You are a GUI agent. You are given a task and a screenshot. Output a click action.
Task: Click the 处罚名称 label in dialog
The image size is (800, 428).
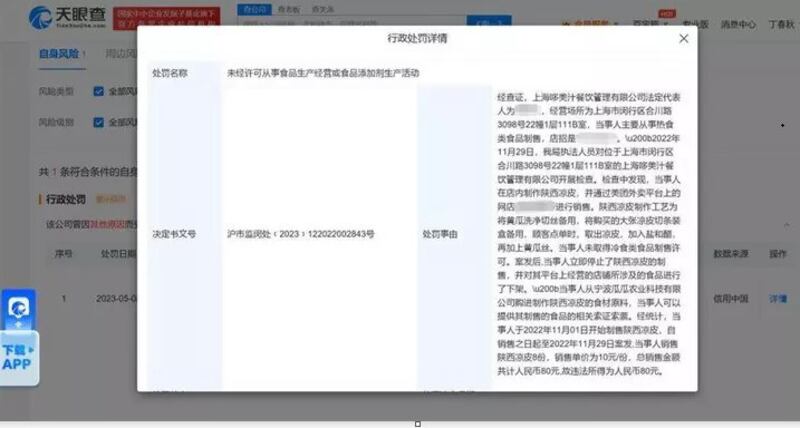(x=170, y=73)
